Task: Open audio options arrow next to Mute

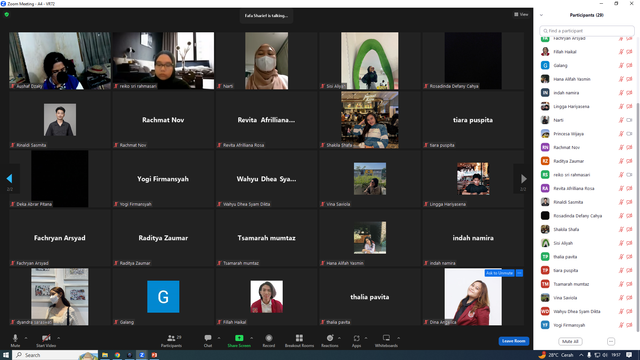Action: [26, 338]
